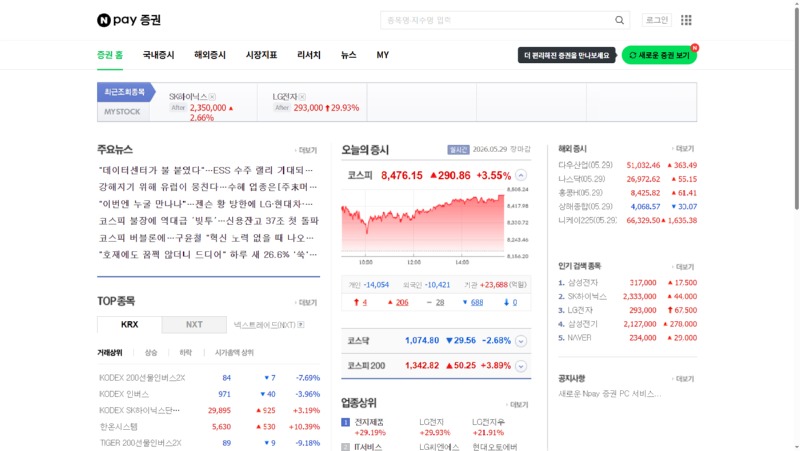Expand the 코스피200 index chevron
Image resolution: width=800 pixels, height=451 pixels.
click(x=520, y=366)
